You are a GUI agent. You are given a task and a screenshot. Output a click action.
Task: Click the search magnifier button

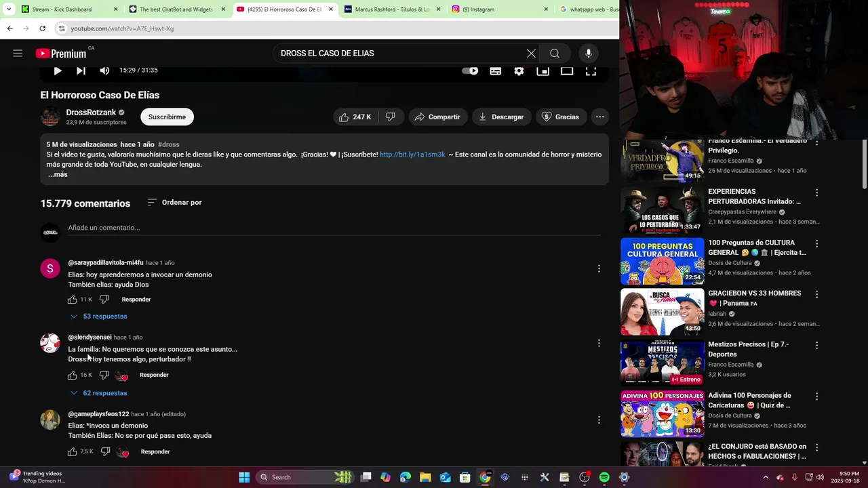555,54
